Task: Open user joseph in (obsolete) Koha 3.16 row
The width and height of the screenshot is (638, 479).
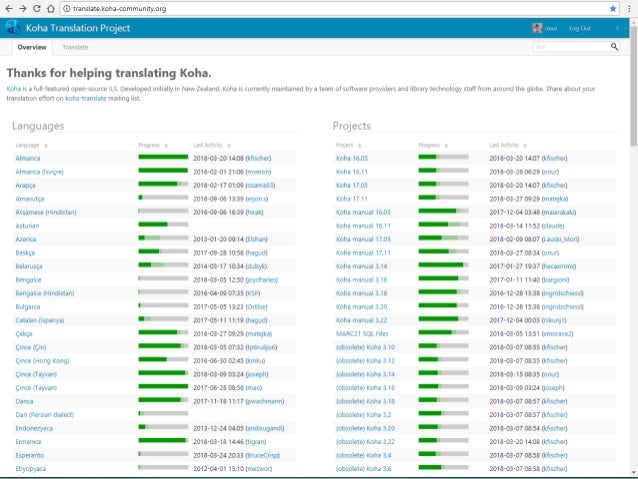Action: point(553,388)
